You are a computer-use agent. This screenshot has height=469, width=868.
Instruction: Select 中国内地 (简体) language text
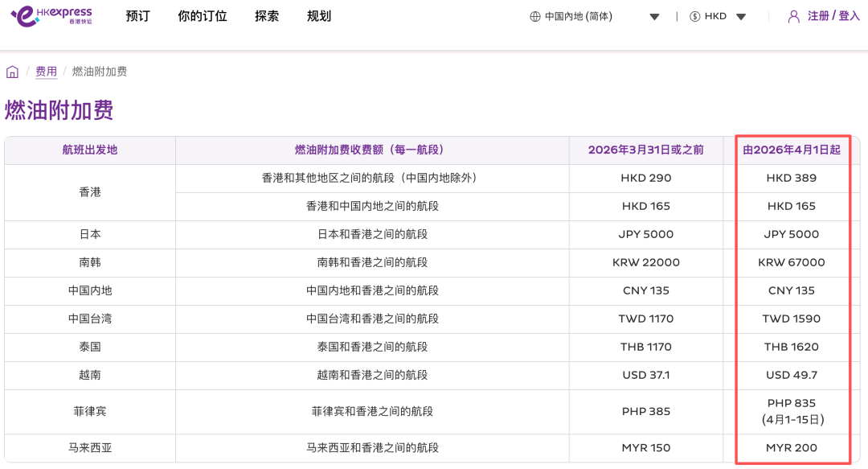click(579, 17)
